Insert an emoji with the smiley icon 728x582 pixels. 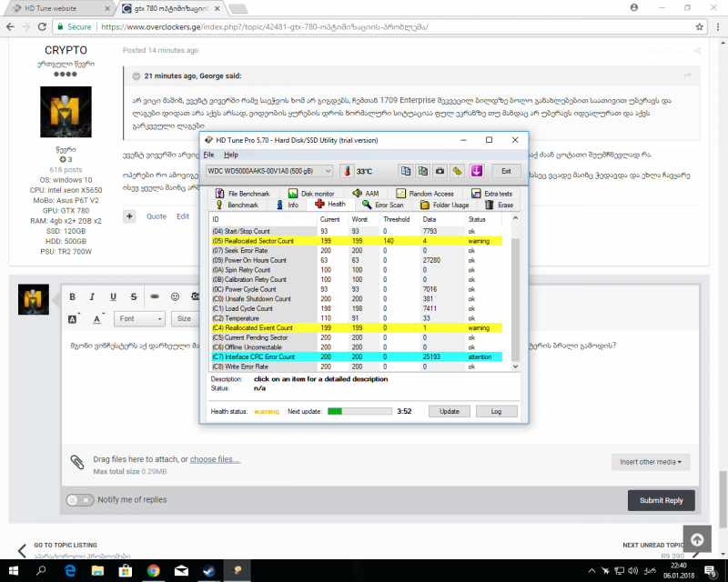pyautogui.click(x=175, y=297)
